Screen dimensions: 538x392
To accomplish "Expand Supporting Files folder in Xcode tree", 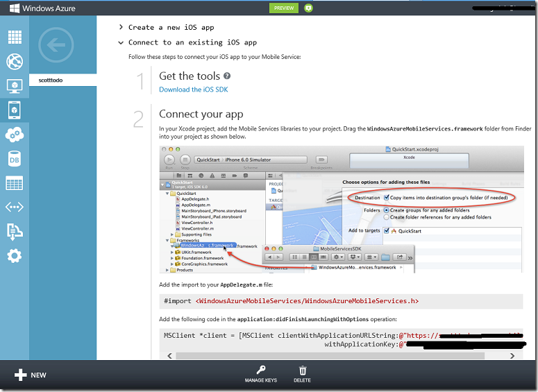I will (x=172, y=235).
